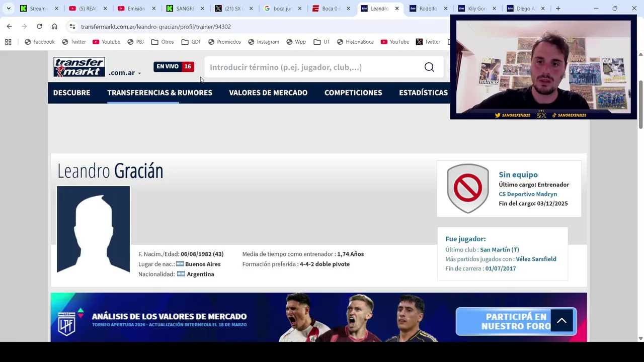Click the PARTICIPÁ EN NUESTRO FORO button
The height and width of the screenshot is (362, 644).
click(516, 321)
